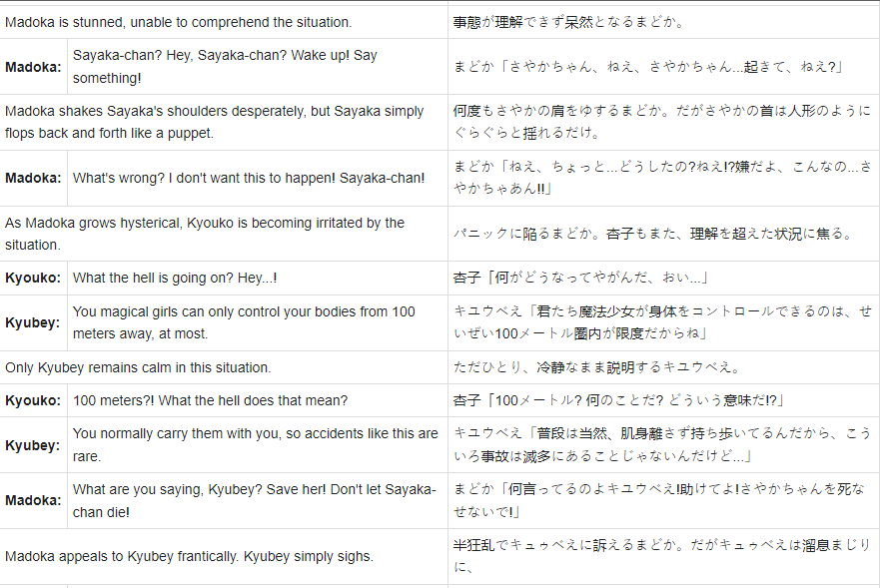880x588 pixels.
Task: Select the "You normally carry them with you" line
Action: (255, 444)
